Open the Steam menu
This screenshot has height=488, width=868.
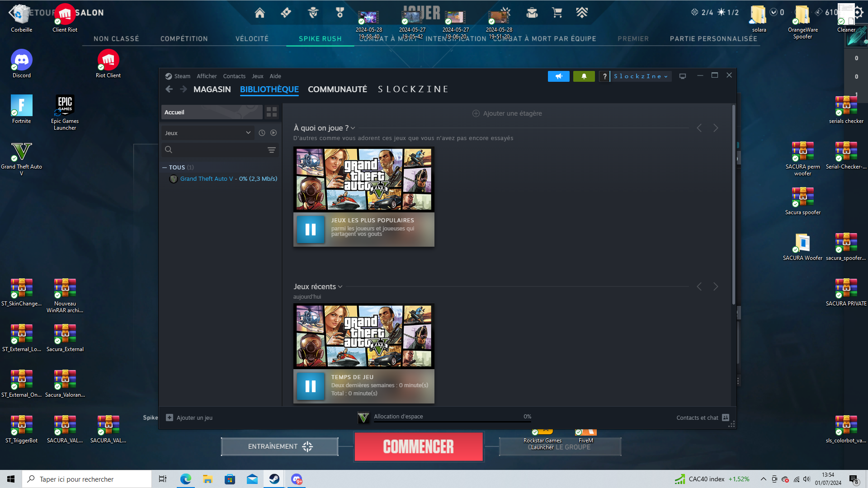pos(182,76)
